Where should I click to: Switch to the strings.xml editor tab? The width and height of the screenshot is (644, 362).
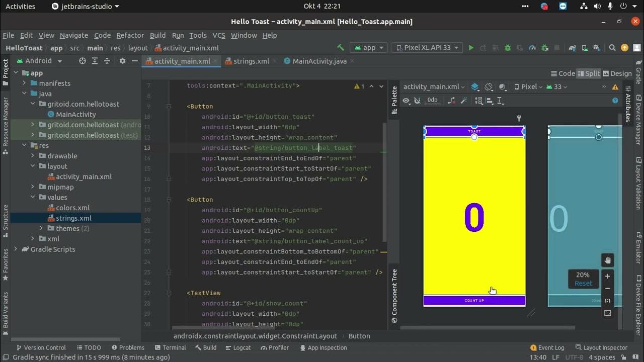(251, 61)
